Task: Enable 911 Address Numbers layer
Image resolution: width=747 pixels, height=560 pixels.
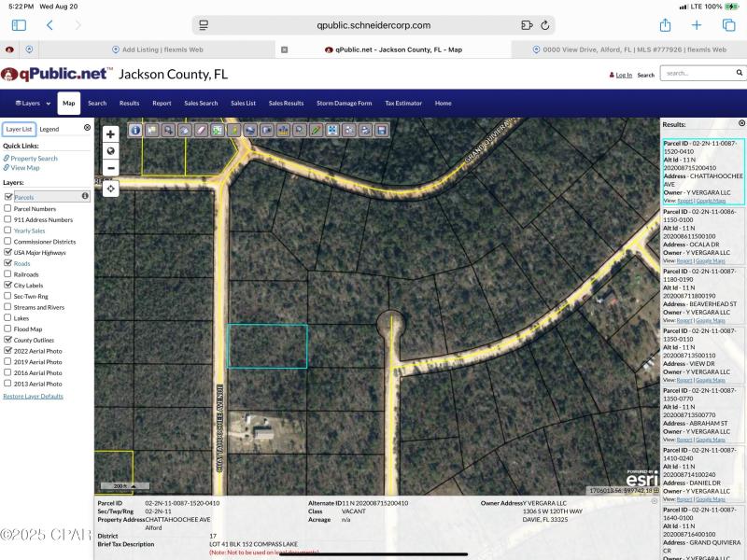Action: point(7,219)
